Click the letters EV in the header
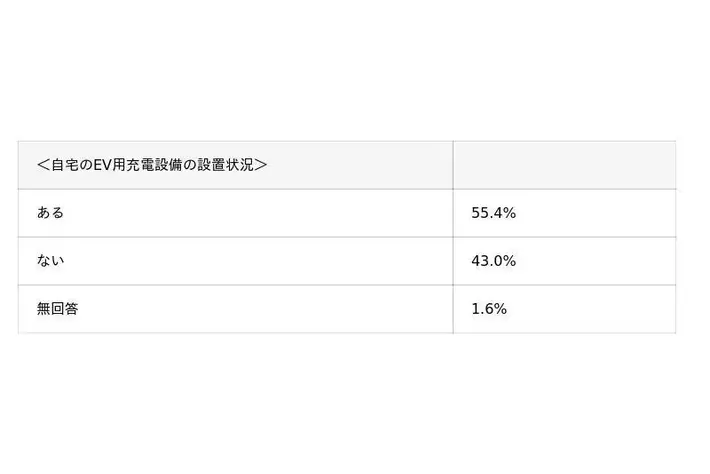Screen dimensions: 710x474 click(x=102, y=165)
